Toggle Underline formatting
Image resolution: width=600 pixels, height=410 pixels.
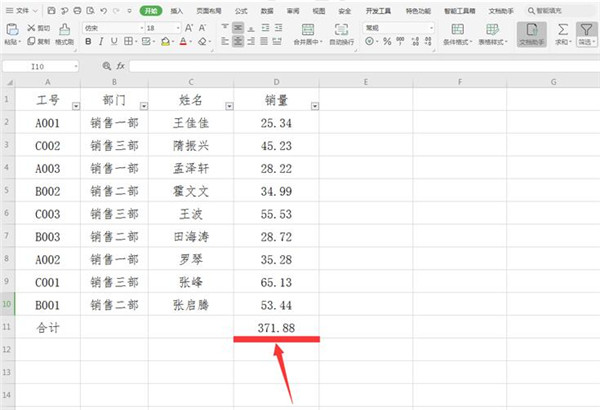pos(115,43)
